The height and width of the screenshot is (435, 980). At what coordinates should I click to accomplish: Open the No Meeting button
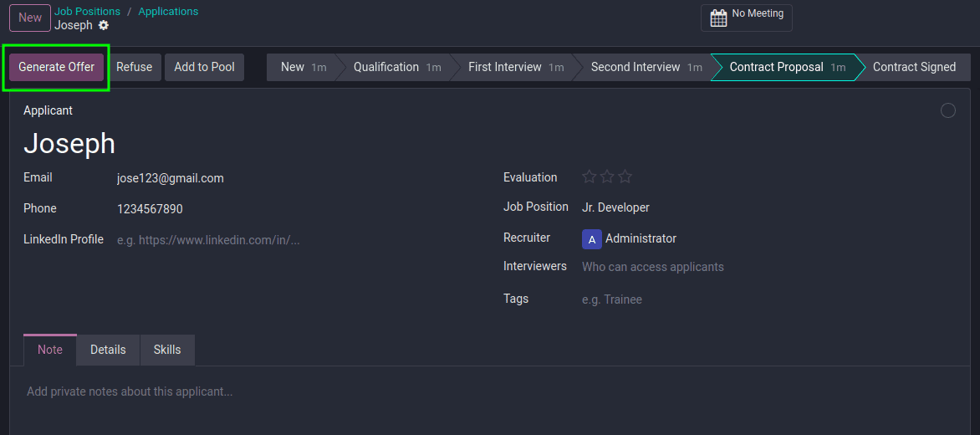click(x=746, y=18)
